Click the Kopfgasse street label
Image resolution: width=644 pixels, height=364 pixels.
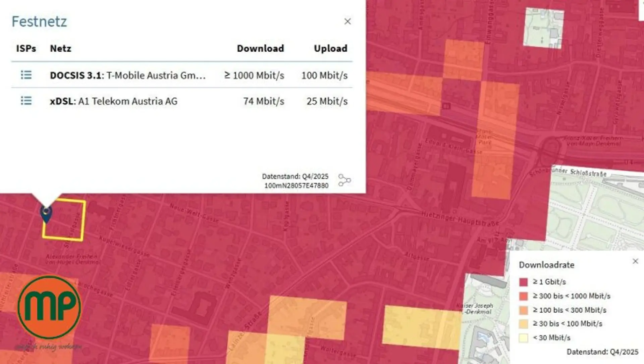pyautogui.click(x=286, y=216)
